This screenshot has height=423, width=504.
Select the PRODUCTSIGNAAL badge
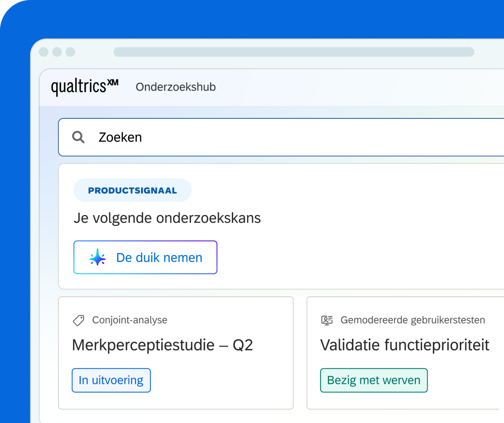coord(133,191)
